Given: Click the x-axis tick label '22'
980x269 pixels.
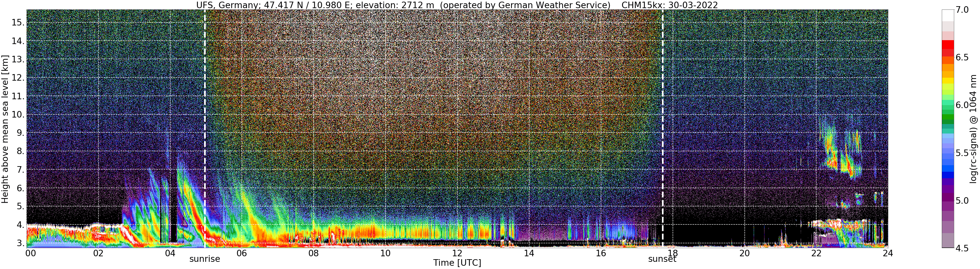Looking at the screenshot, I should click(x=816, y=253).
